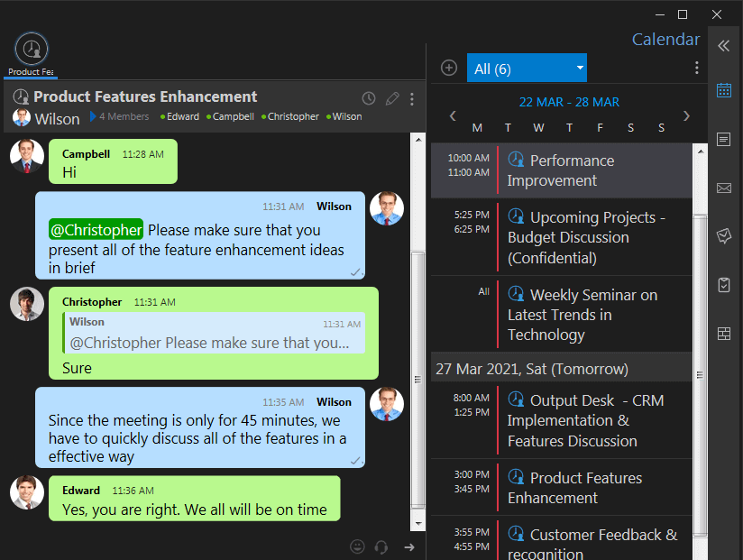
Task: Open Upcoming Projects - Budget Discussion event
Action: (562, 237)
